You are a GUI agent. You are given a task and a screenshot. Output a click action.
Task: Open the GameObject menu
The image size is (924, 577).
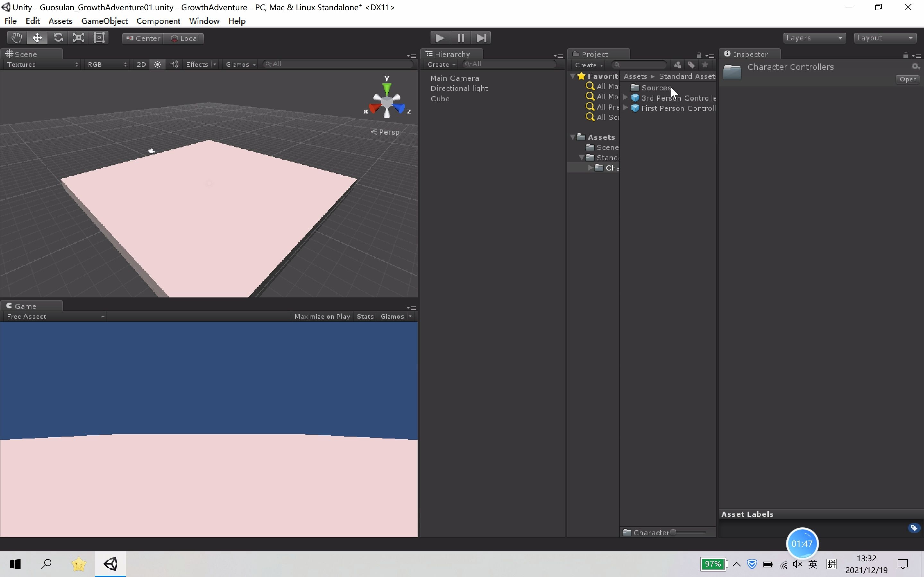[104, 21]
